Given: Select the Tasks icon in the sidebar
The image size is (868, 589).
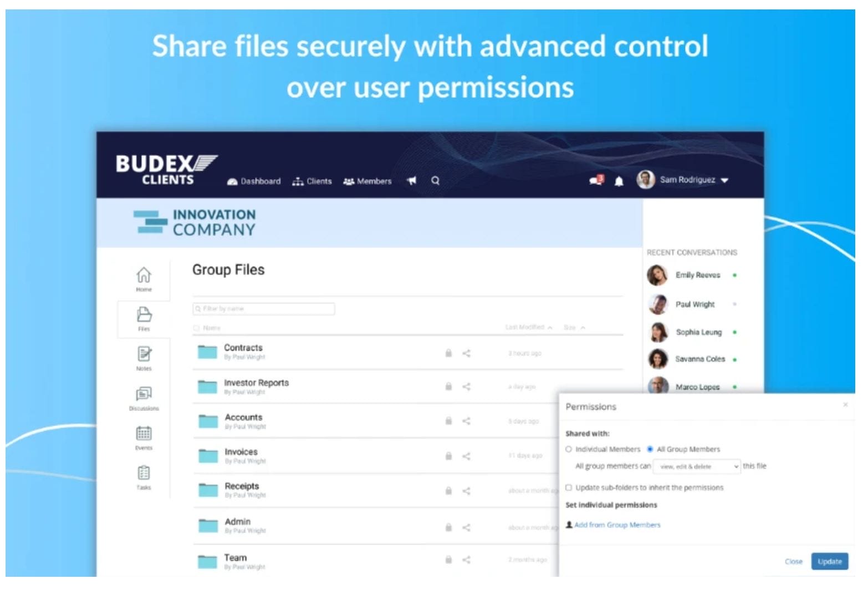Looking at the screenshot, I should tap(144, 473).
